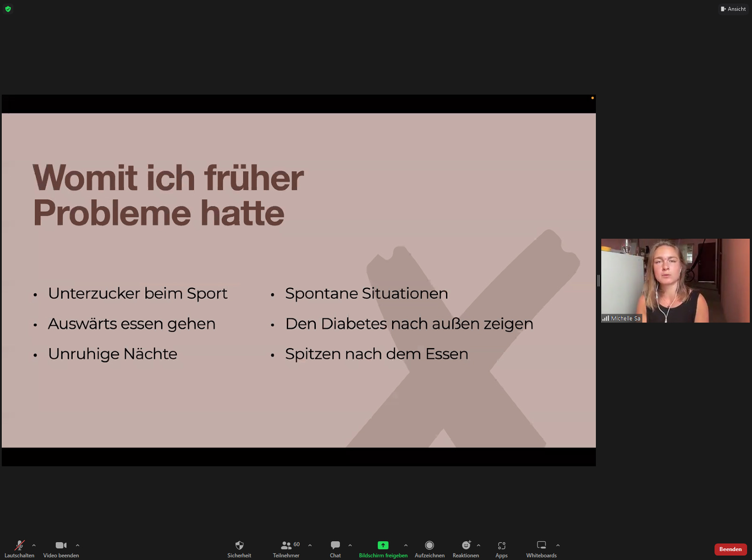752x560 pixels.
Task: Click the red Beenden button
Action: [730, 549]
